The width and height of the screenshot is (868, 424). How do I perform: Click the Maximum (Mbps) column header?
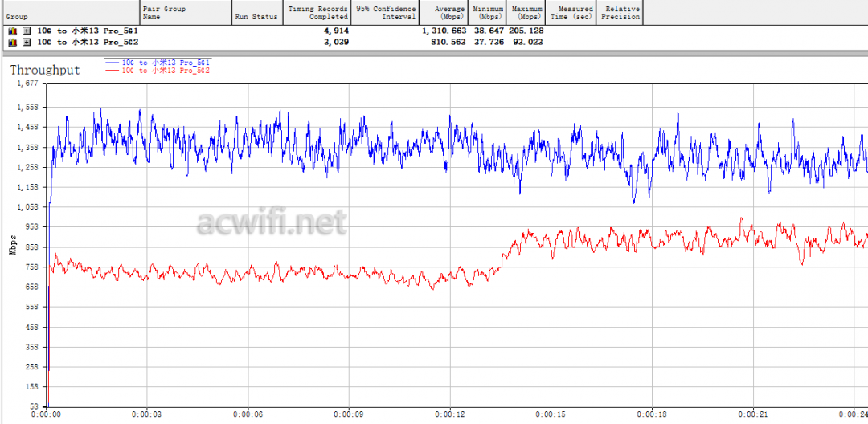click(x=529, y=13)
